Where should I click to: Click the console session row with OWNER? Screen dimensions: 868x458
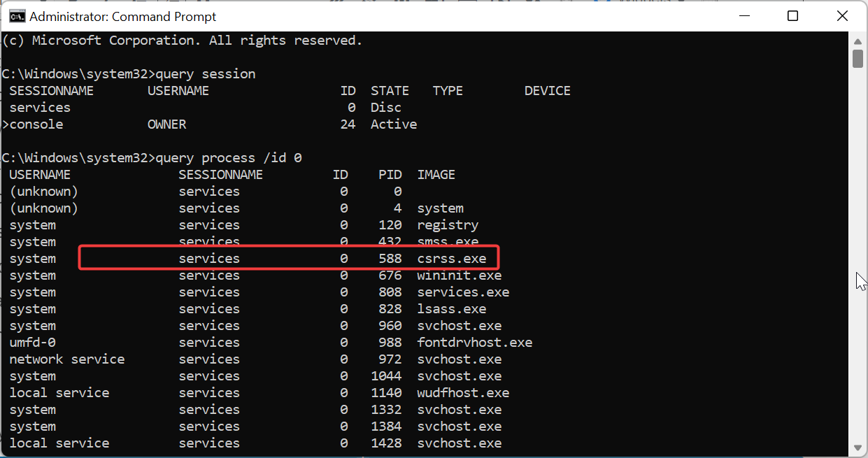tap(210, 124)
